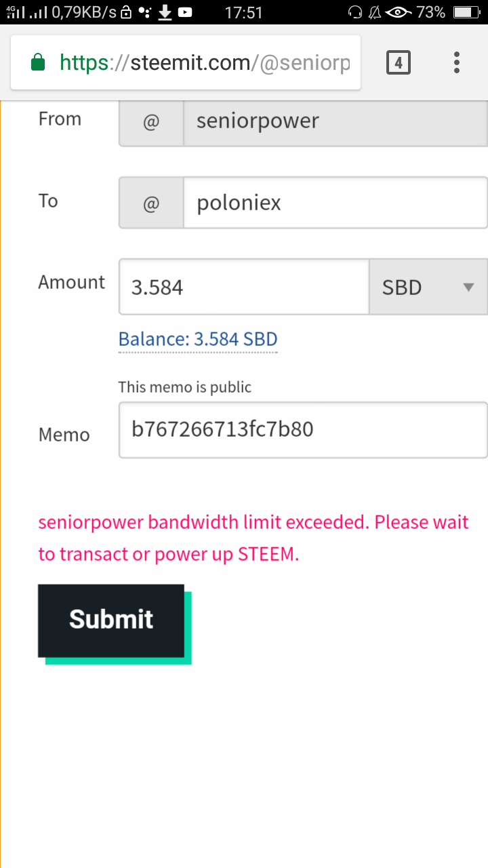488x868 pixels.
Task: Open the tab switcher showing 4 tabs
Action: pos(399,63)
